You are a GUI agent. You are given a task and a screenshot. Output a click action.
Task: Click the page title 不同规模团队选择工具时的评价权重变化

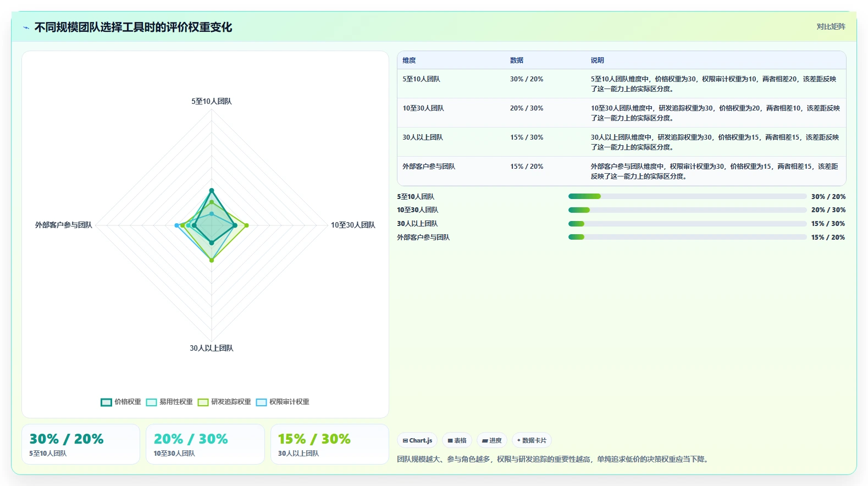[133, 27]
